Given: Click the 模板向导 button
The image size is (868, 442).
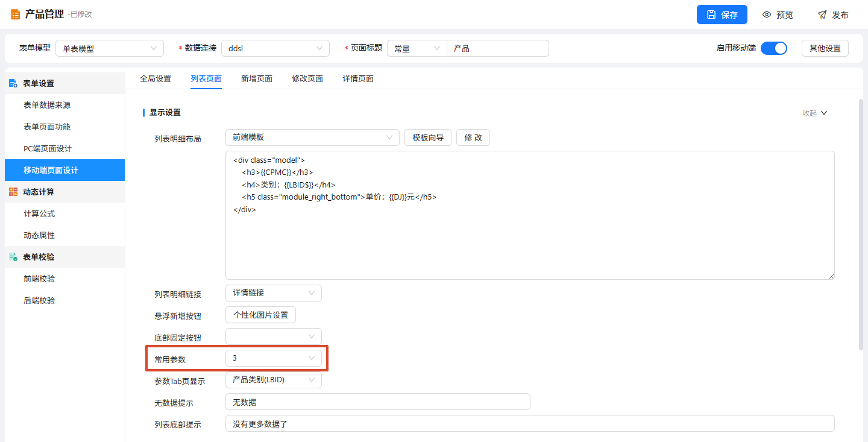Looking at the screenshot, I should (428, 137).
